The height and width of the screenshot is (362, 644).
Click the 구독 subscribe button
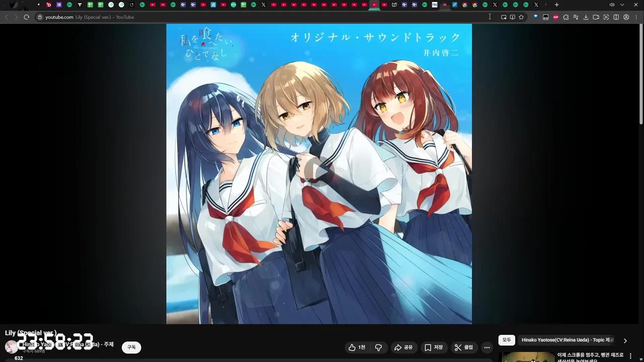[131, 347]
